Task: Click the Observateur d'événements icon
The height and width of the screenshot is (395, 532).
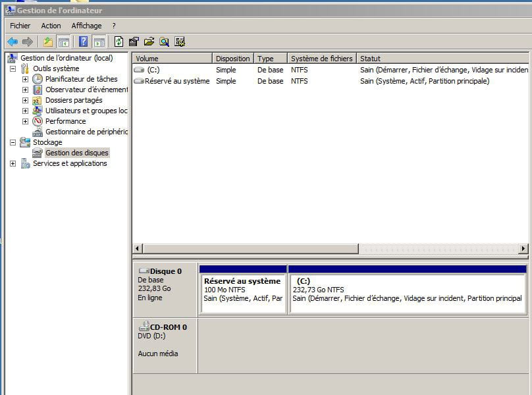Action: (x=38, y=90)
